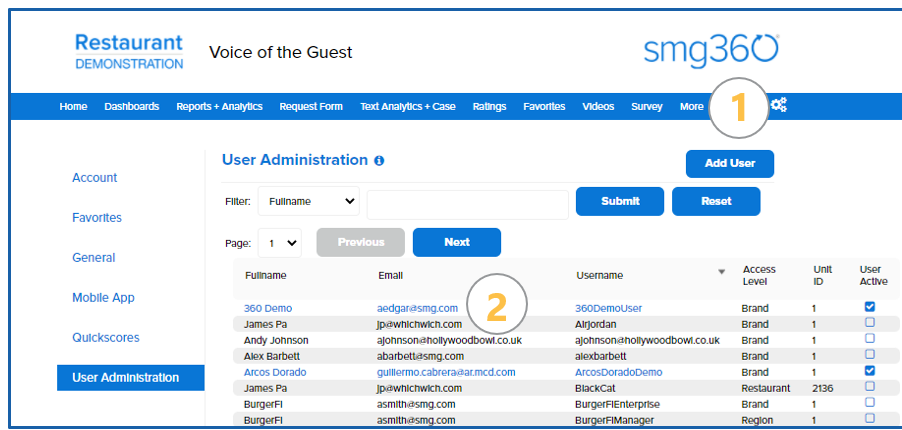Viewport: 902px width, 430px height.
Task: Click the smg360 logo
Action: (x=711, y=50)
